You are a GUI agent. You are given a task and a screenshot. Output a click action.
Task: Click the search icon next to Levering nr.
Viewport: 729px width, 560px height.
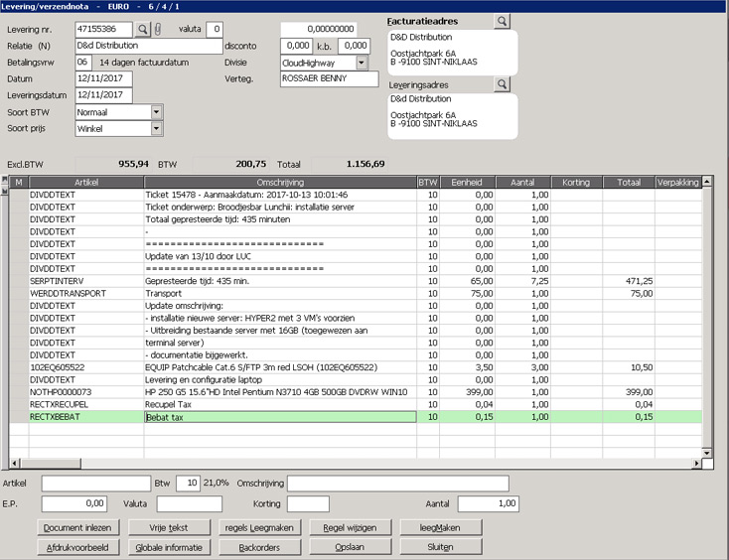(143, 29)
